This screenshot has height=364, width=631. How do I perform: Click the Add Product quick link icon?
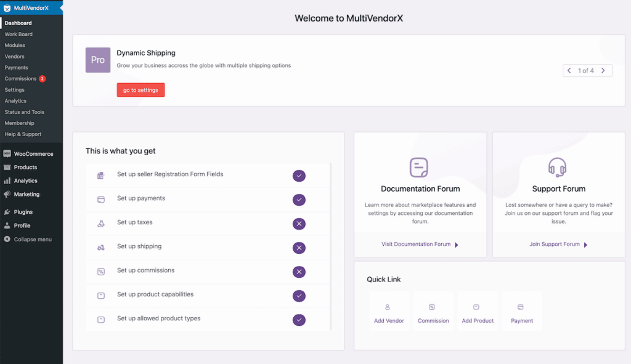point(478,306)
